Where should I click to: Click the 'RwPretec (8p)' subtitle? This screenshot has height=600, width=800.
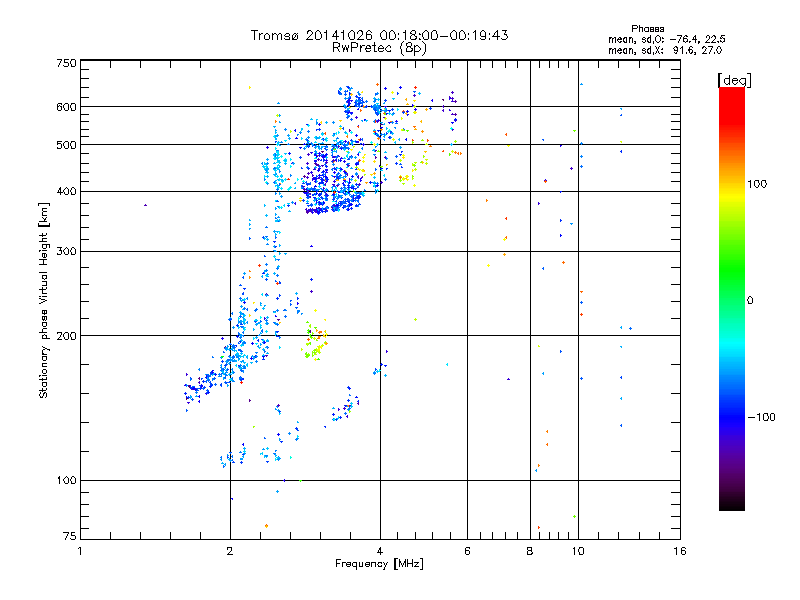[x=379, y=48]
